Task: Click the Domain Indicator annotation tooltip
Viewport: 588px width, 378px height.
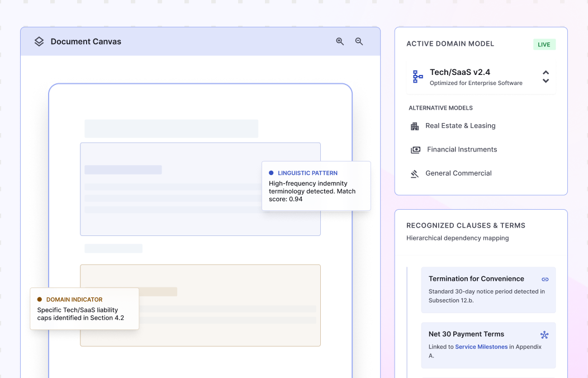Action: [84, 309]
